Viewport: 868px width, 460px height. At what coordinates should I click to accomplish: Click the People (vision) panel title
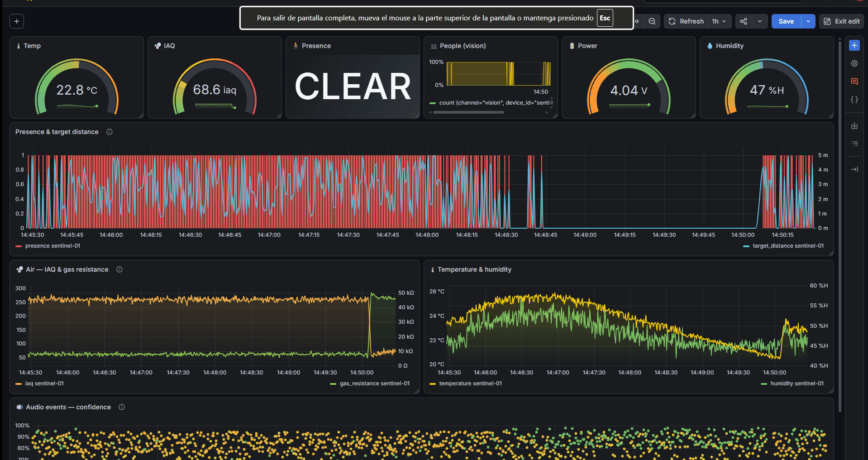463,46
